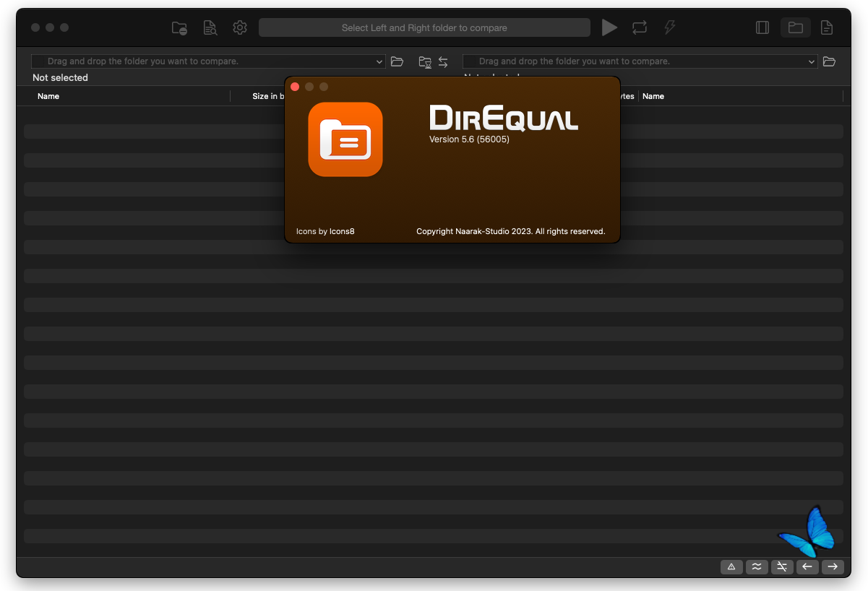Click the folder with monitor icon
868x591 pixels.
coord(425,62)
